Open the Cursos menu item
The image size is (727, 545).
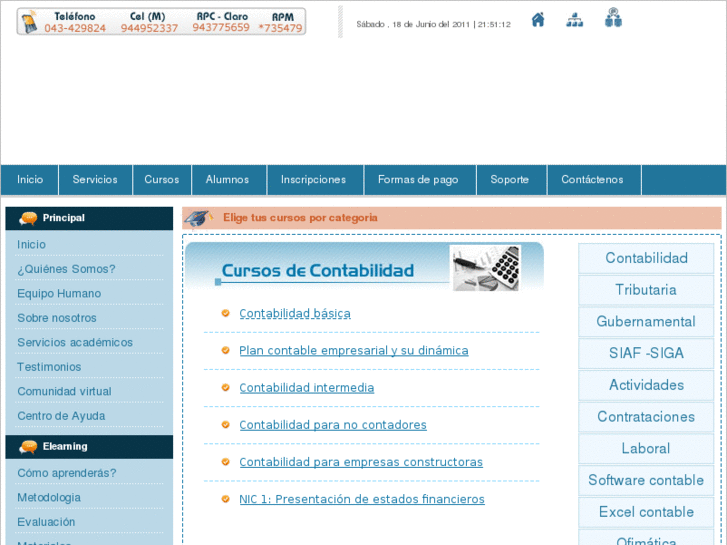coord(162,180)
